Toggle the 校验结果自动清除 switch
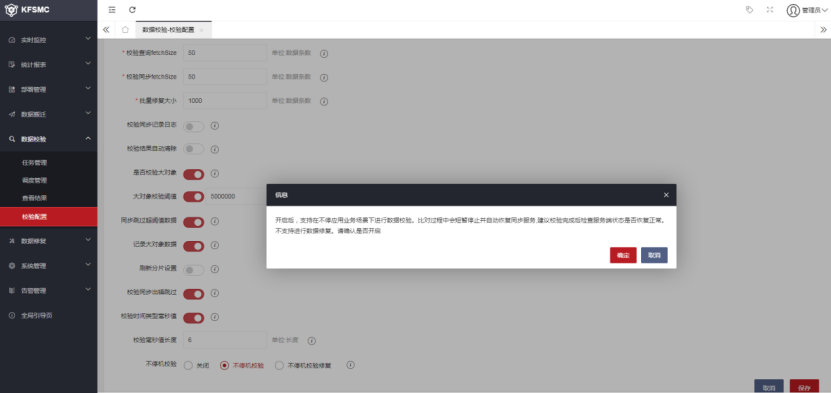The height and width of the screenshot is (393, 831). (193, 149)
